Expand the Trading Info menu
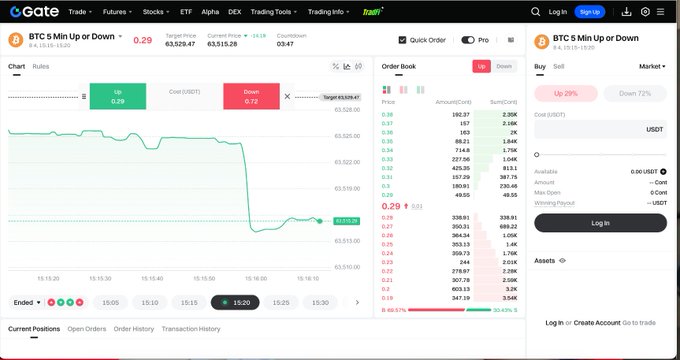Image resolution: width=680 pixels, height=360 pixels. pyautogui.click(x=328, y=12)
